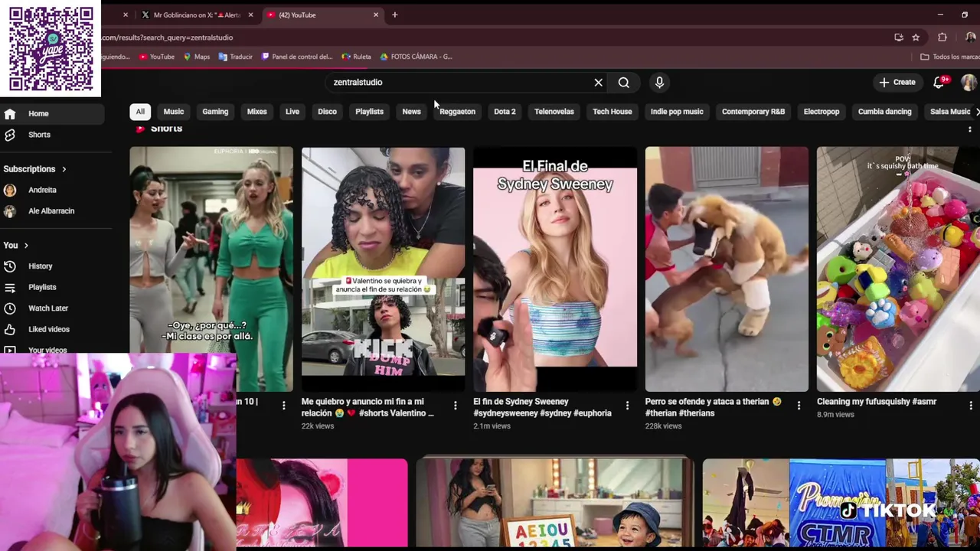Select the Electropop filter chip
The width and height of the screenshot is (980, 551).
pyautogui.click(x=822, y=112)
